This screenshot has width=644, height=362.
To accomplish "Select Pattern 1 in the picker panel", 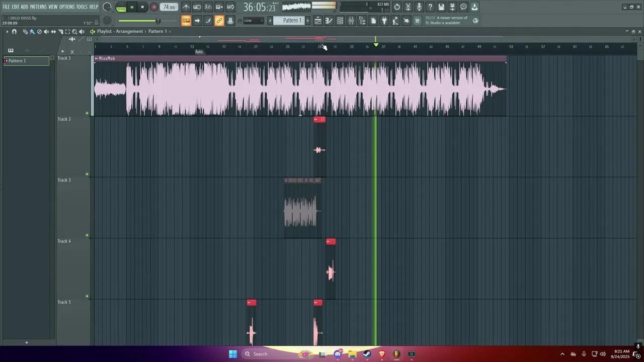I will 27,61.
